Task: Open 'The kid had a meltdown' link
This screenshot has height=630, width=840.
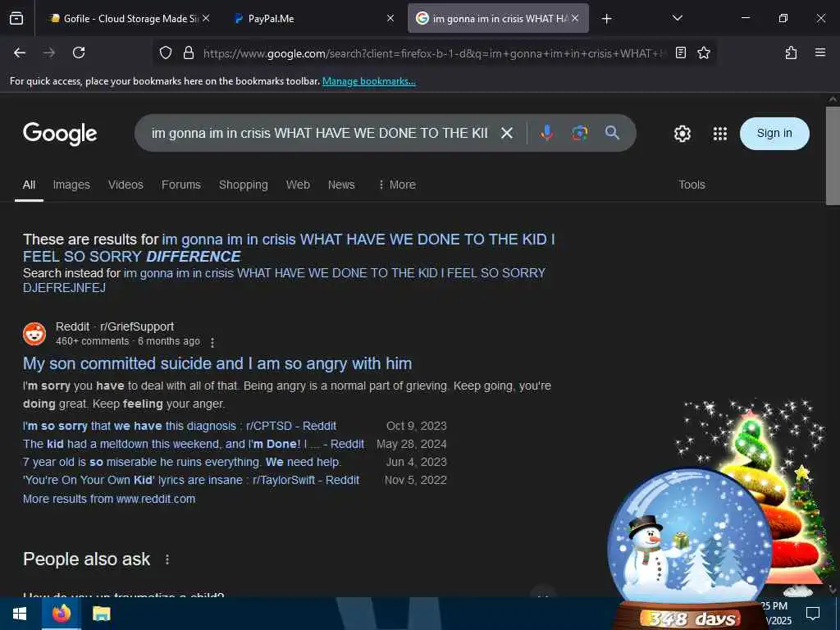Action: pos(194,444)
